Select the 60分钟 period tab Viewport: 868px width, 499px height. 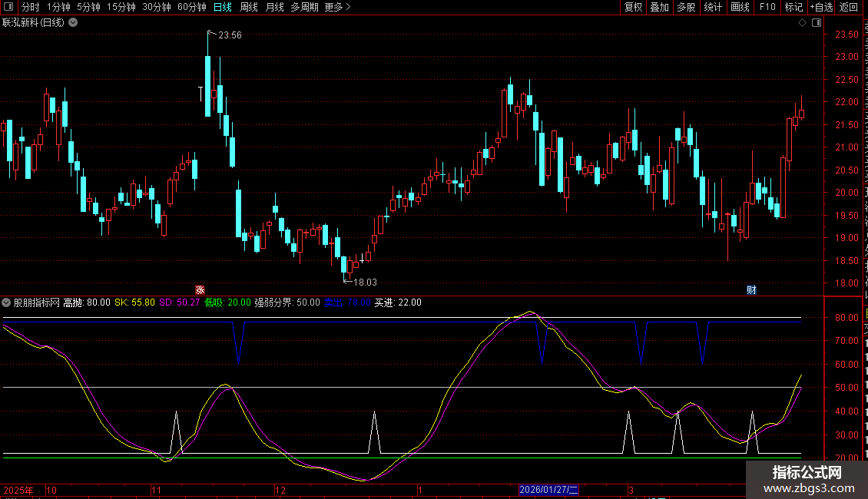191,7
